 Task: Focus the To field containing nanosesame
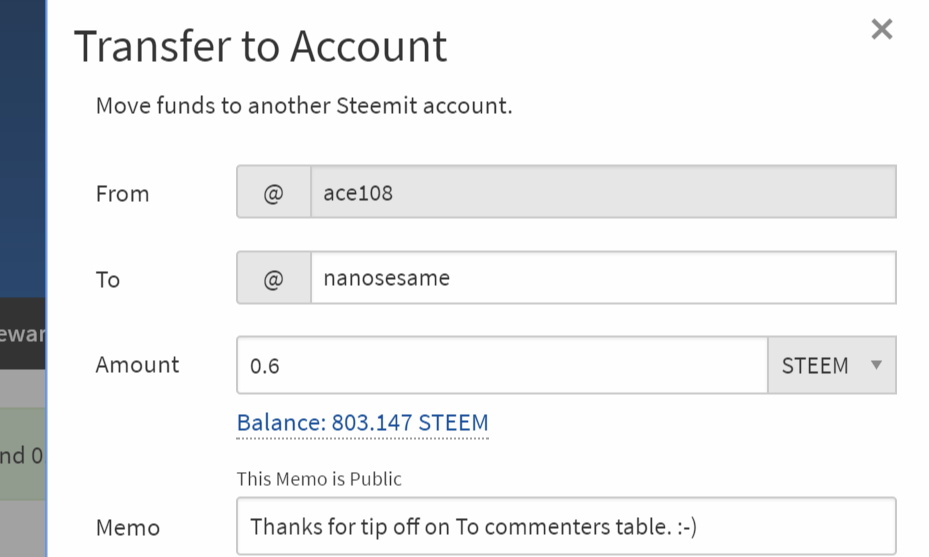(x=602, y=278)
